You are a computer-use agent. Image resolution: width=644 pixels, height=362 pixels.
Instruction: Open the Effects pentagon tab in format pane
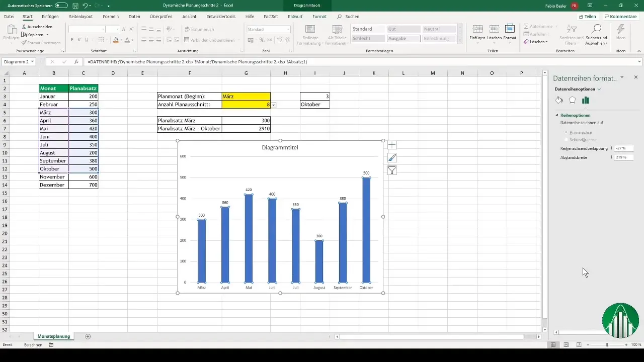(572, 100)
